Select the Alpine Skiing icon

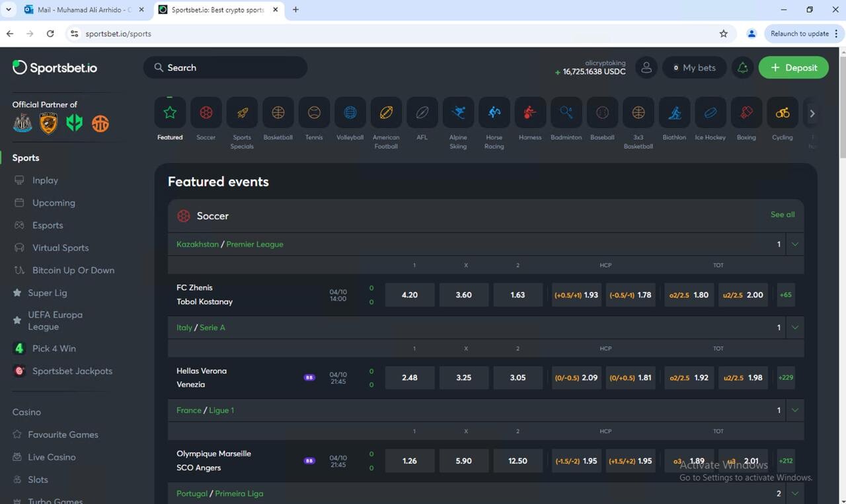(458, 113)
